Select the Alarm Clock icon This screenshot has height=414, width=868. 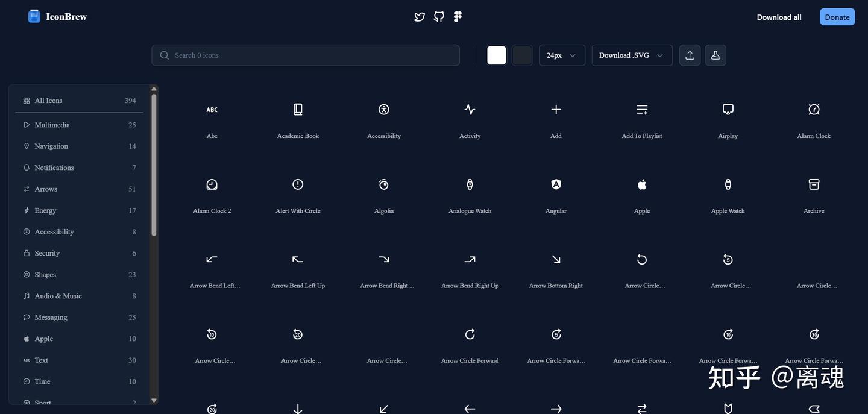click(814, 110)
